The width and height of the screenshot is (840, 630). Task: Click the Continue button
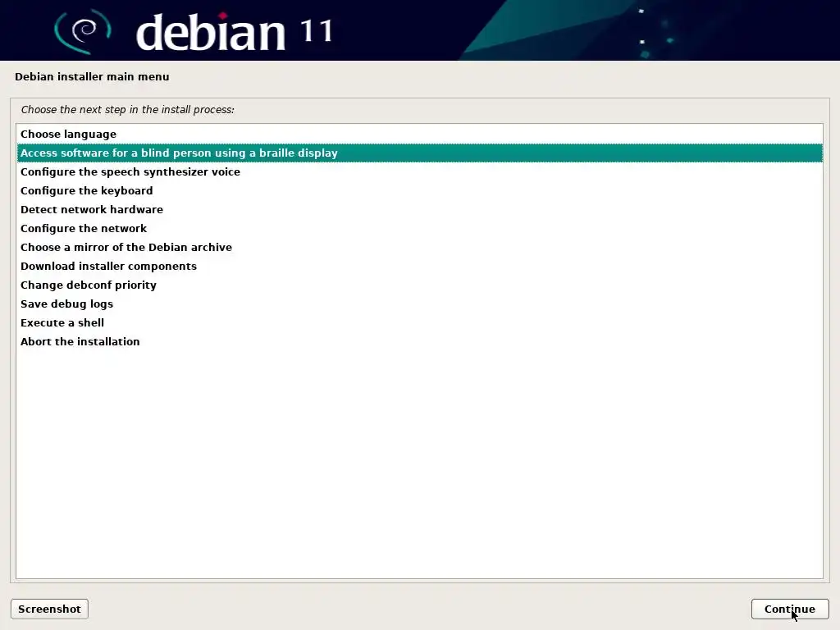pyautogui.click(x=790, y=609)
